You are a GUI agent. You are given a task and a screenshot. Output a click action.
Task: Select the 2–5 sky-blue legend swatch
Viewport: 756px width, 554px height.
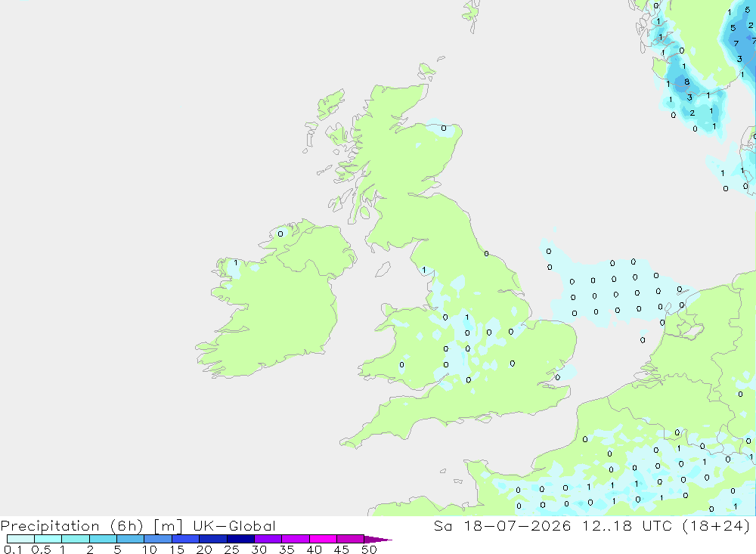(103, 539)
